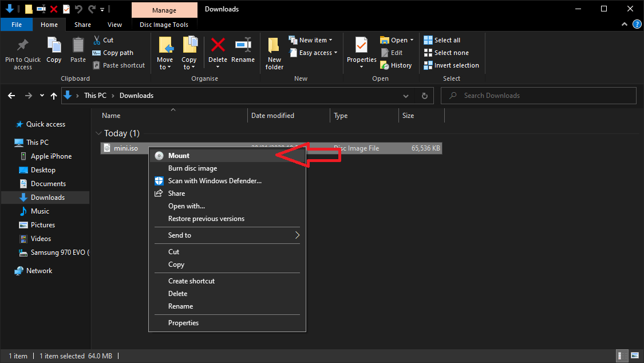Click This PC in address path

point(95,95)
